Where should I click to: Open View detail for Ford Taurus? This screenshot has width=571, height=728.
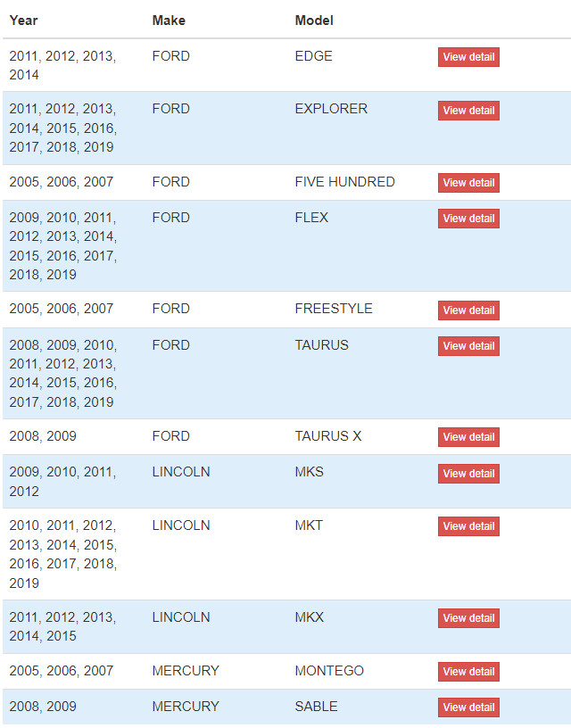(x=468, y=346)
